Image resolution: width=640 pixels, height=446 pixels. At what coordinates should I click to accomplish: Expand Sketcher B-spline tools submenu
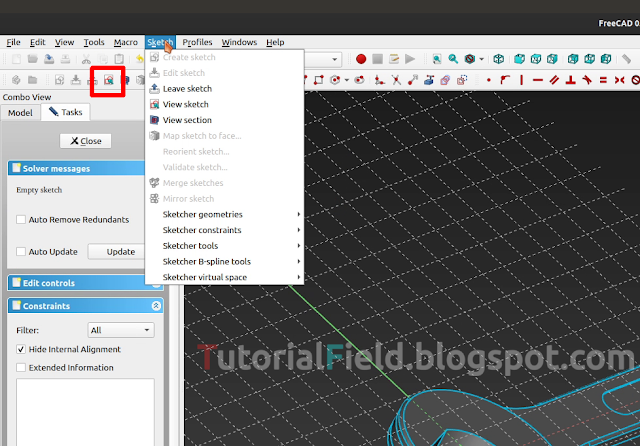click(x=225, y=262)
